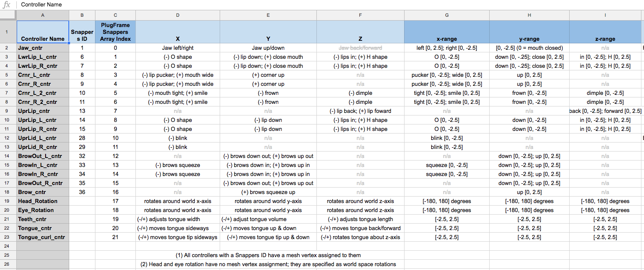Click the formula bar showing Controller Name
The image size is (644, 270).
pyautogui.click(x=331, y=5)
